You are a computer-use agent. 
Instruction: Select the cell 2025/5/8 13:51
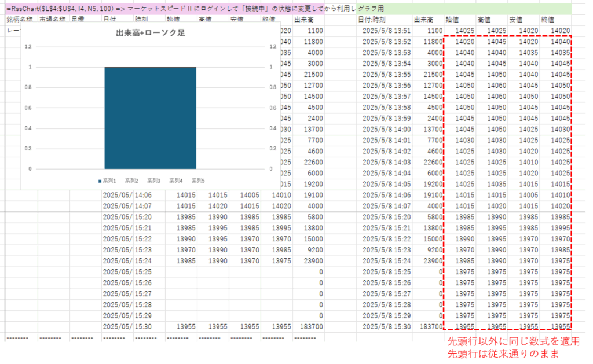point(385,31)
